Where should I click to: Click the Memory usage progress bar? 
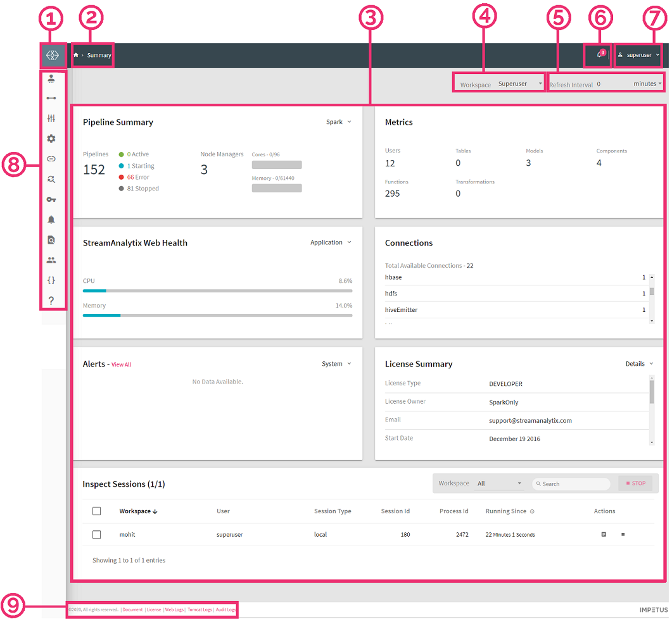click(218, 316)
